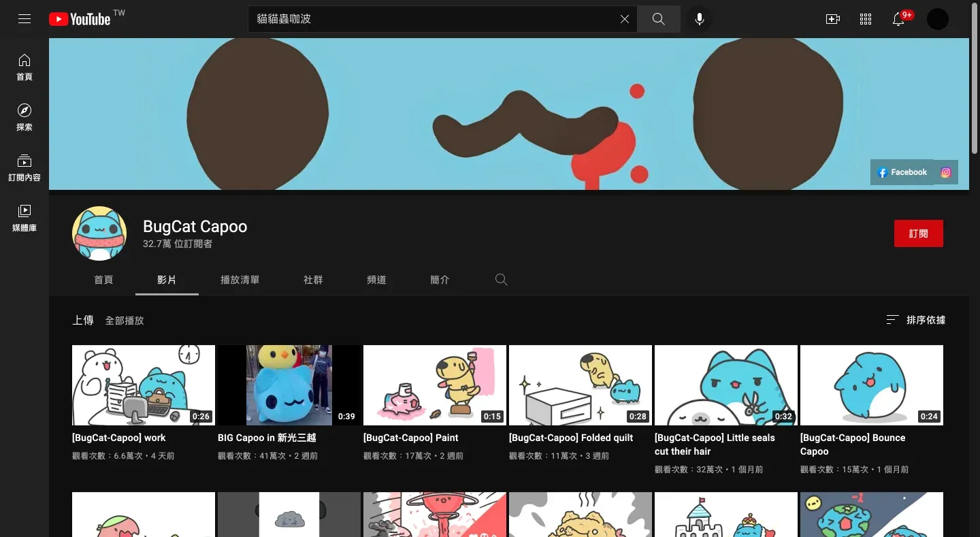
Task: Open the 播放清單 tab
Action: click(x=240, y=280)
